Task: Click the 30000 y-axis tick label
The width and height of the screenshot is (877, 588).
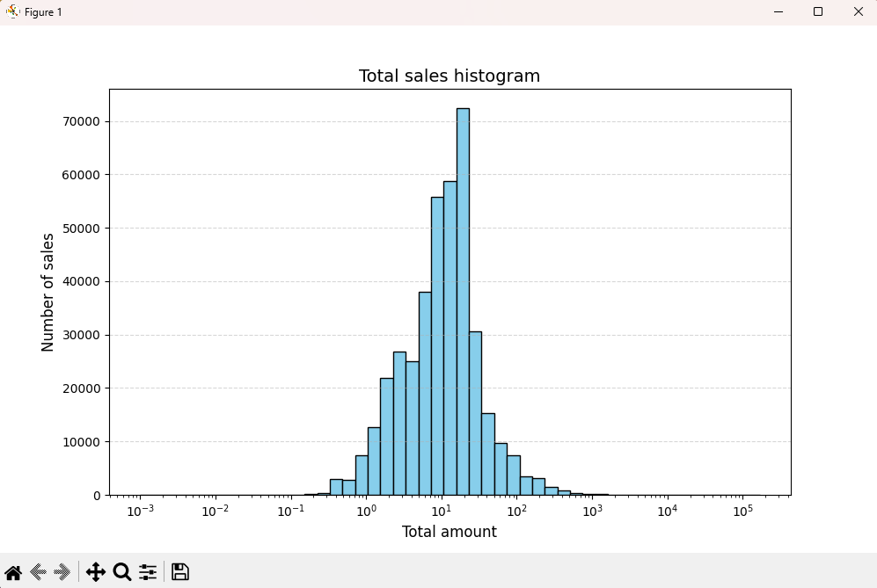Action: (81, 336)
